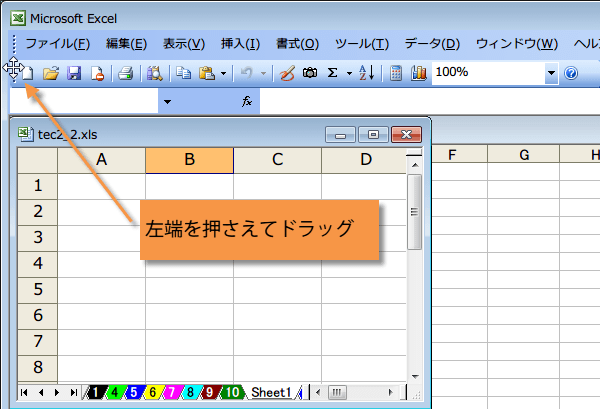Select row 5 header
The height and width of the screenshot is (409, 600).
pyautogui.click(x=38, y=290)
